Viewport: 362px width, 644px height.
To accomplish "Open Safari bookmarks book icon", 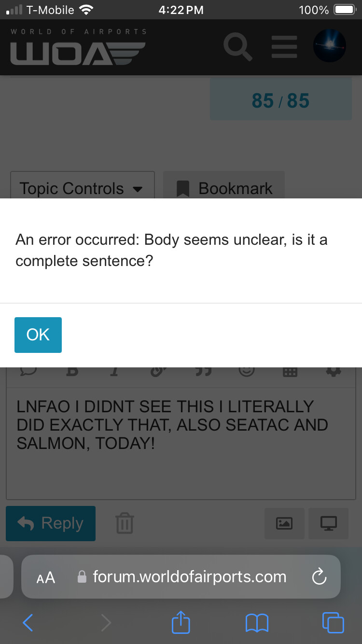I will (257, 623).
